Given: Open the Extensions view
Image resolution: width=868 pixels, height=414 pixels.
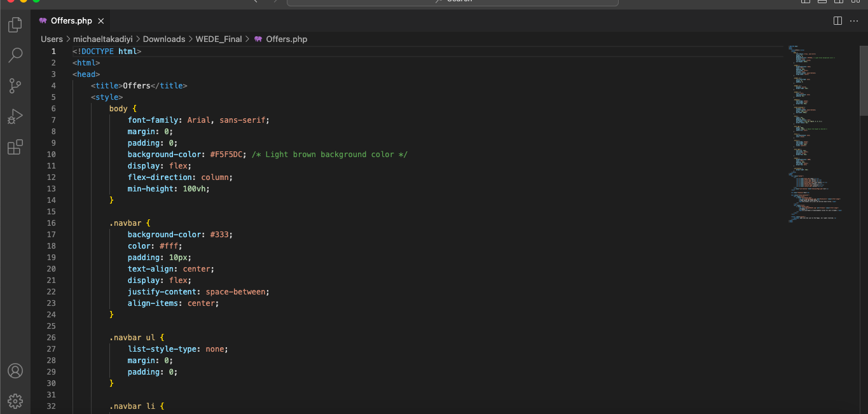Looking at the screenshot, I should [x=15, y=148].
